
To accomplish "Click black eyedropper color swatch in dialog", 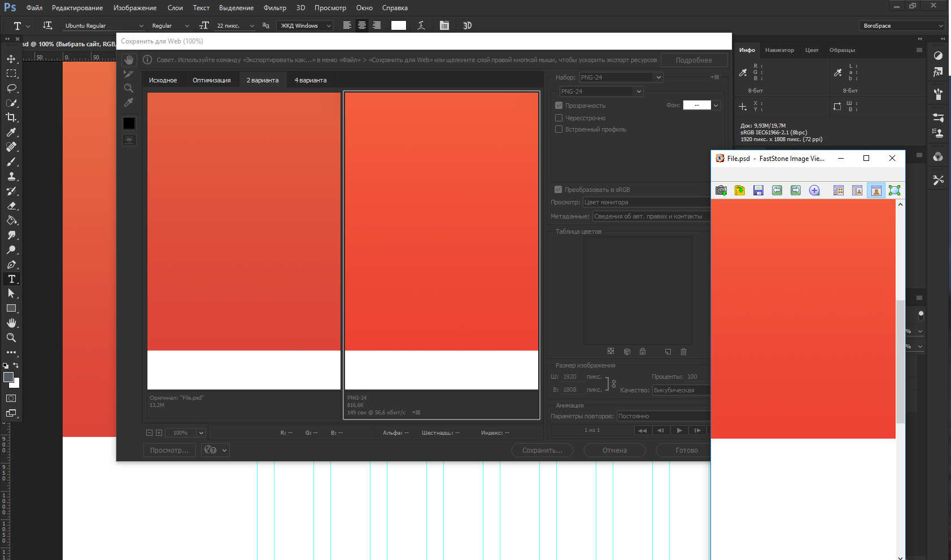I will 129,124.
